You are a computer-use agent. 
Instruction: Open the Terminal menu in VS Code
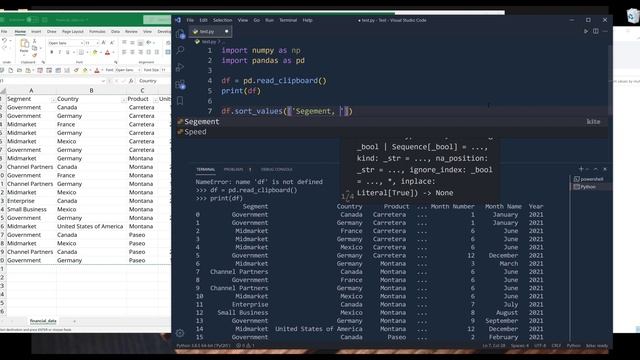click(288, 20)
